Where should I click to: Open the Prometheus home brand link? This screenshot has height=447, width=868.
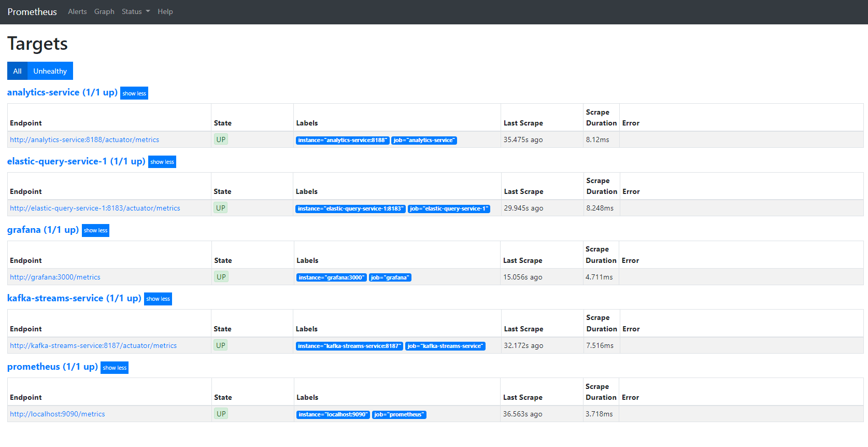32,12
